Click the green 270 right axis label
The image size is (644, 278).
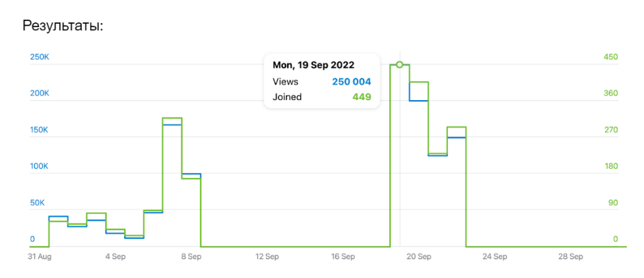tap(611, 130)
